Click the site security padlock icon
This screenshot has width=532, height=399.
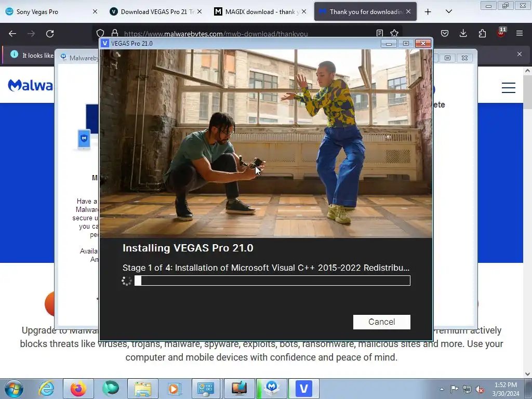115,33
